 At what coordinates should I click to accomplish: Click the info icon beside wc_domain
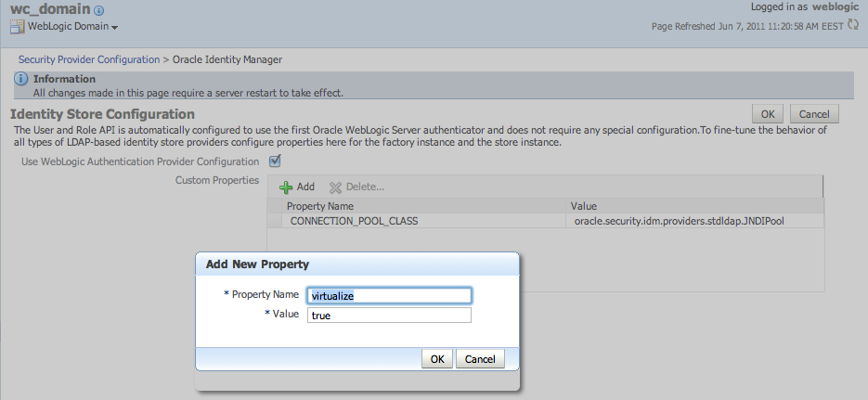click(x=99, y=10)
